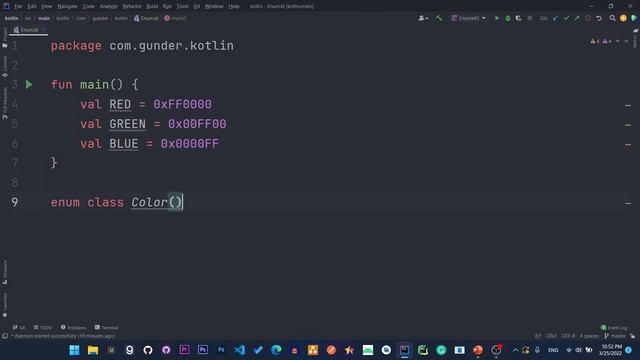Open Git history clock icon
640x360 pixels.
pyautogui.click(x=588, y=18)
